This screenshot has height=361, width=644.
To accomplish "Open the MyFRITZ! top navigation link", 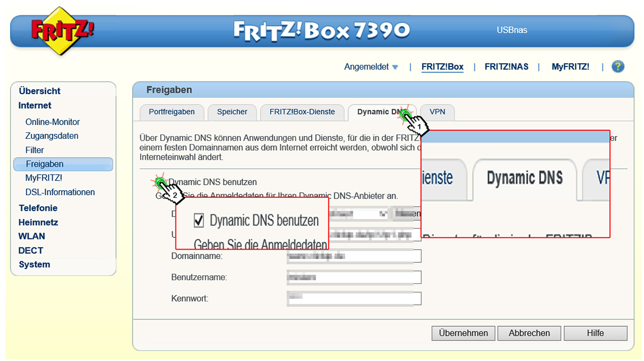I will coord(570,67).
